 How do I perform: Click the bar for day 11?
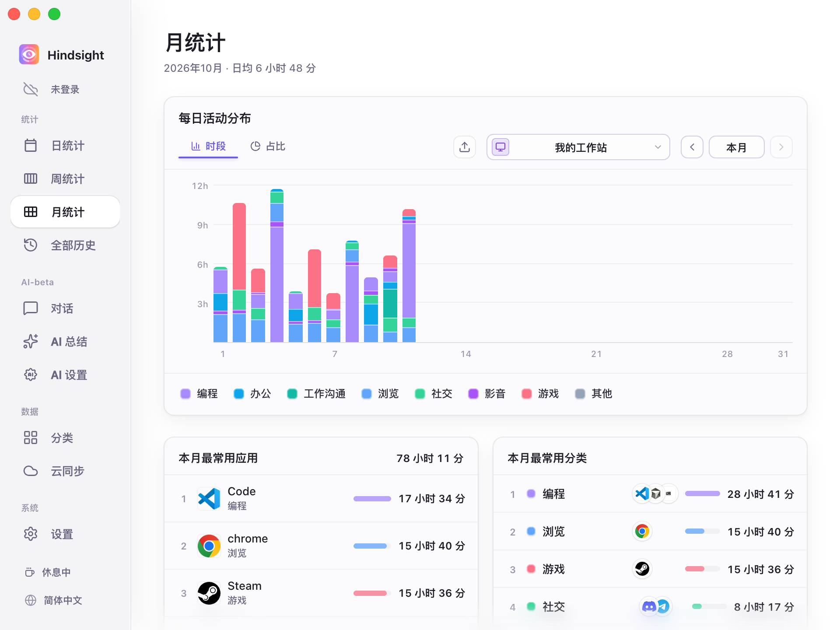409,276
